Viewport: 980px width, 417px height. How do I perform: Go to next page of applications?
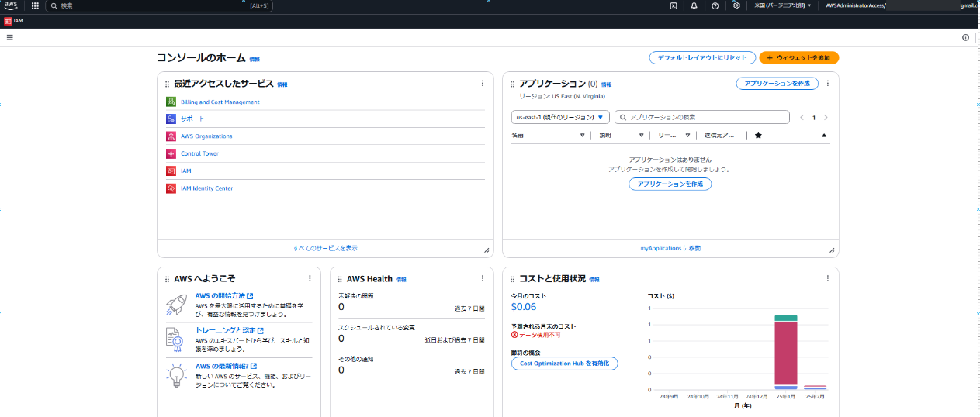[826, 118]
